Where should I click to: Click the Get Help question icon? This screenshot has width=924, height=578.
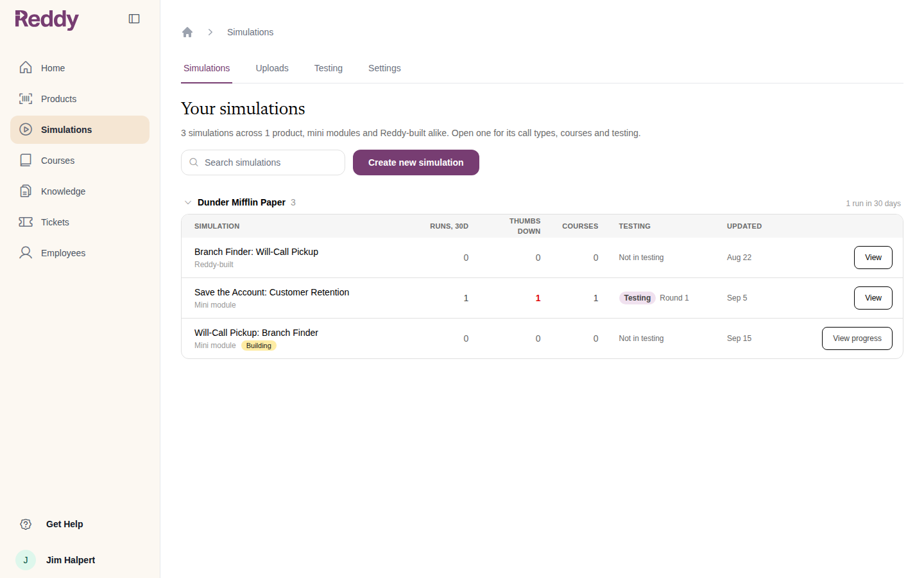click(26, 524)
